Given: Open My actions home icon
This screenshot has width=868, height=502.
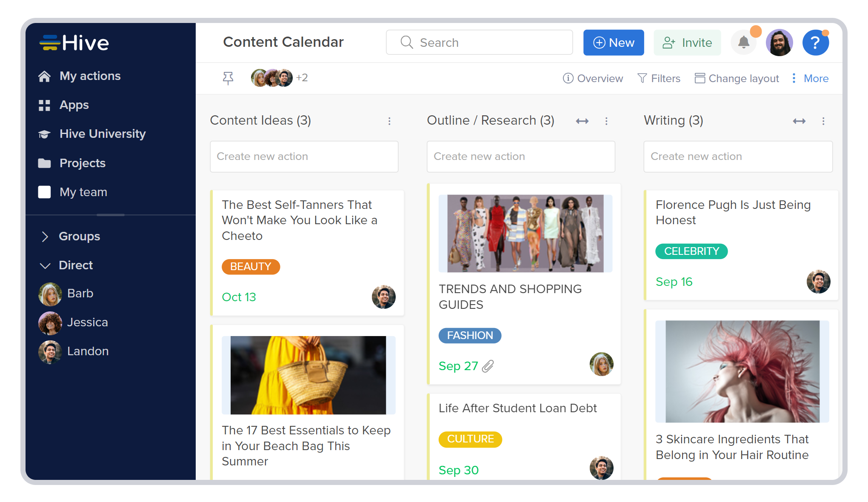Looking at the screenshot, I should [44, 76].
